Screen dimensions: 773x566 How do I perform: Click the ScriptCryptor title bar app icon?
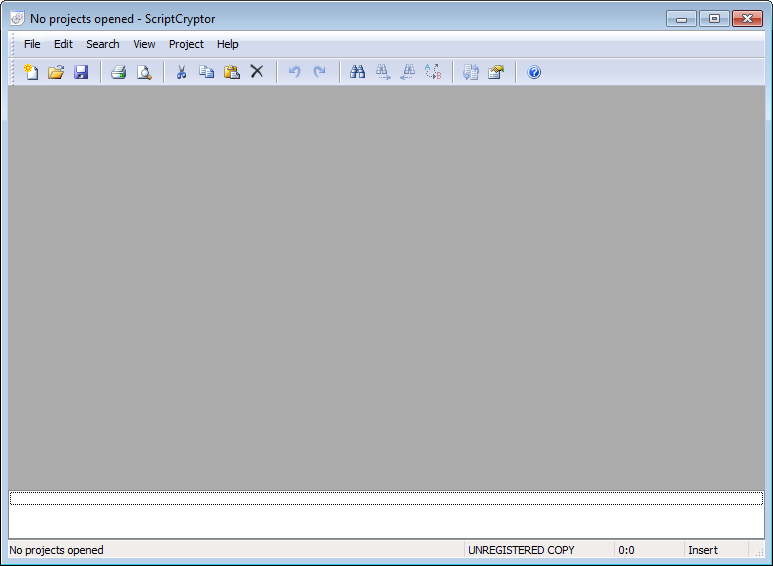click(x=17, y=19)
